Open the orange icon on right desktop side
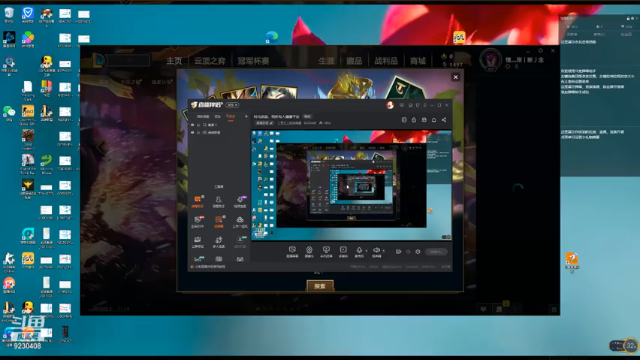Viewport: 640px width, 360px height. pos(572,262)
